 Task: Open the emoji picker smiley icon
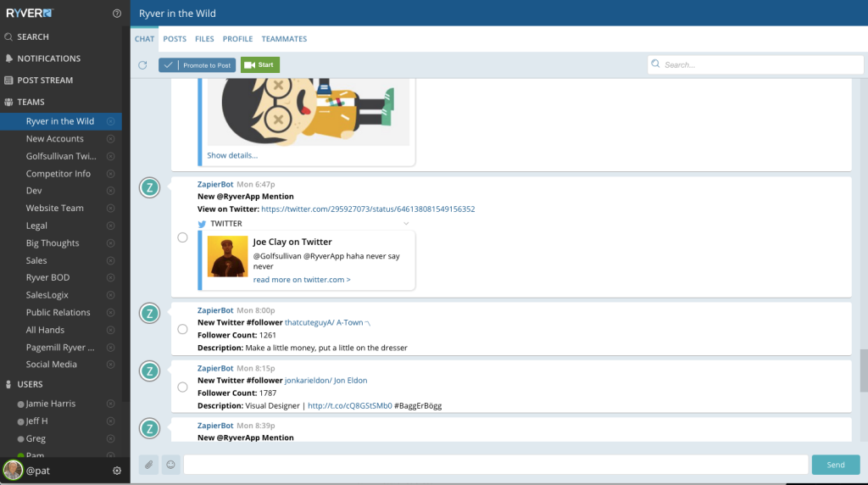(170, 465)
